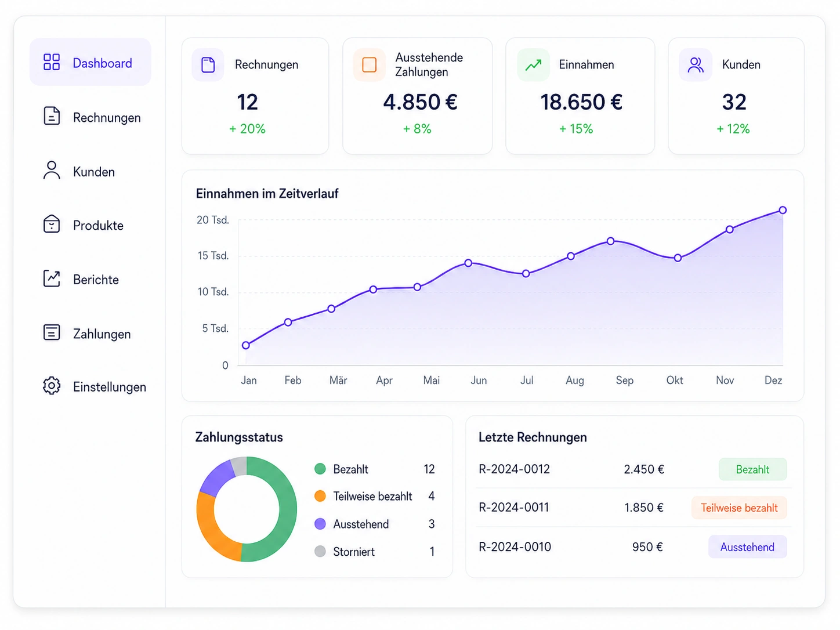Click the 4.850 € outstanding amount
Image resolution: width=840 pixels, height=630 pixels.
(420, 102)
